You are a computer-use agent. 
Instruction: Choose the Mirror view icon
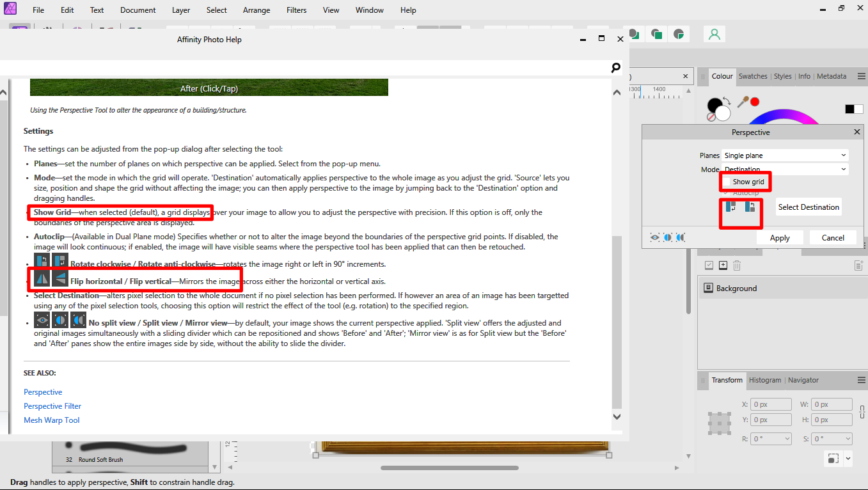681,237
